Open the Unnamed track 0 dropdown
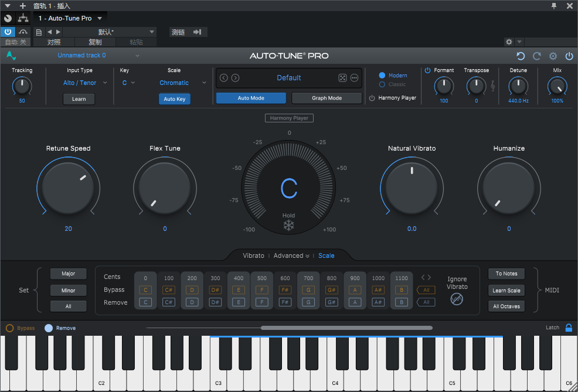 coord(98,55)
